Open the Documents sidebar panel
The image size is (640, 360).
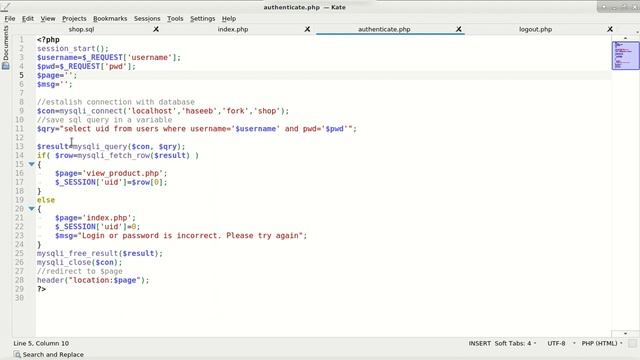[6, 47]
